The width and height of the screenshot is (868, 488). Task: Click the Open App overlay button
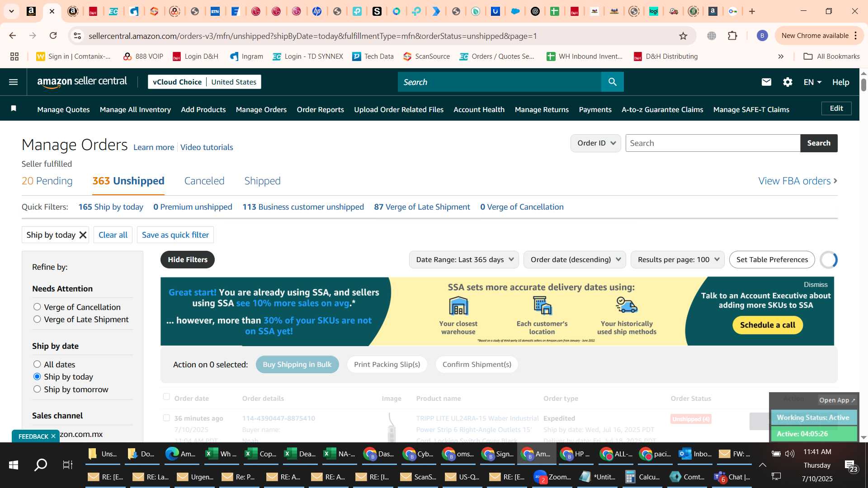(x=837, y=400)
